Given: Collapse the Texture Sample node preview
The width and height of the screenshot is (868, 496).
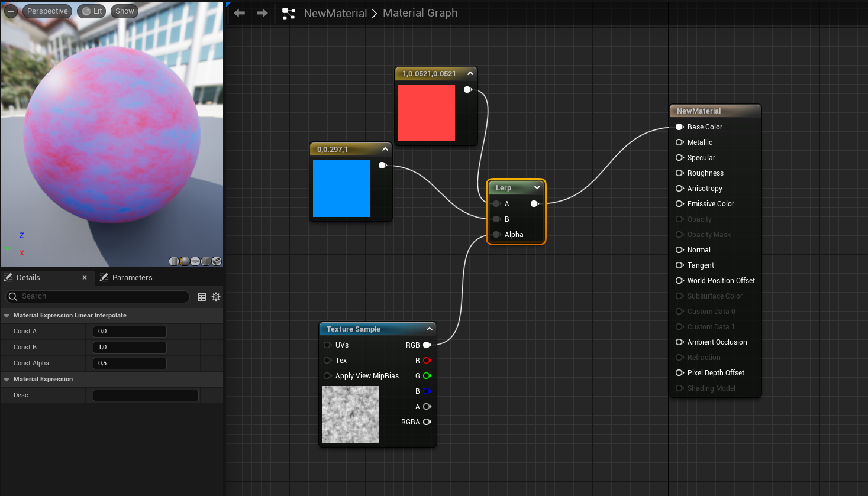Looking at the screenshot, I should (x=429, y=329).
